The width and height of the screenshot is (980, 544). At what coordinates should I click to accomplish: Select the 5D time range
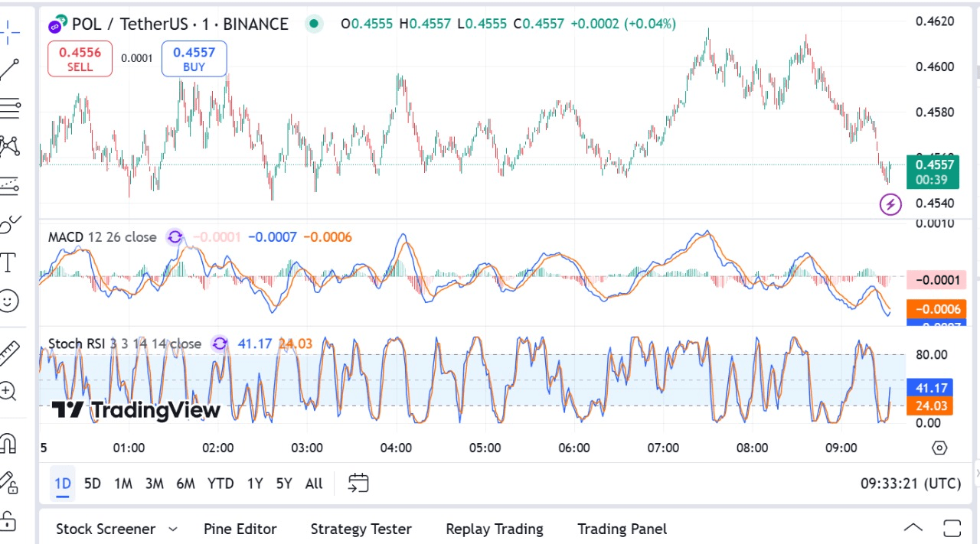point(93,484)
